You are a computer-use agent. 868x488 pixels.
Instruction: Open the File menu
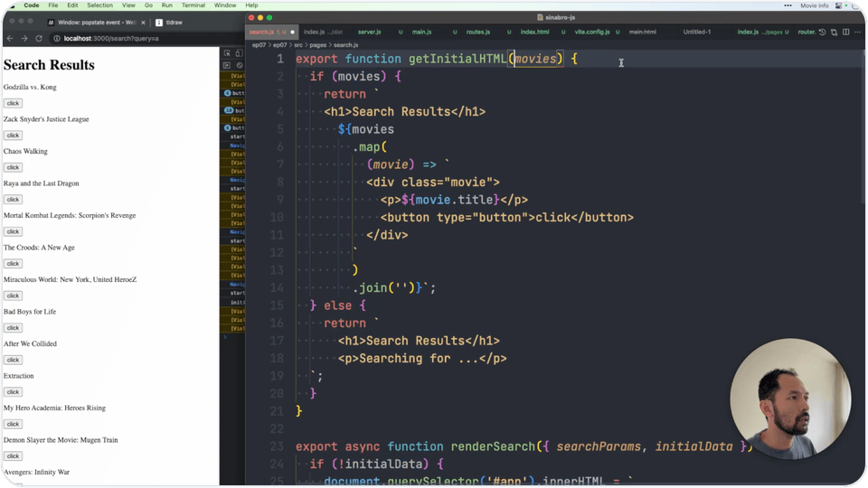click(53, 5)
